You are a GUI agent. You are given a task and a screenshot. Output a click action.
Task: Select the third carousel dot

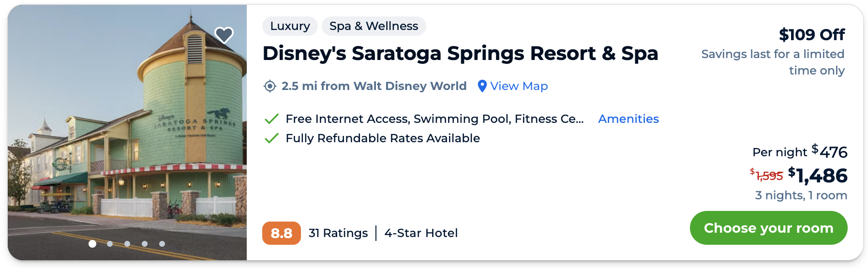[x=127, y=244]
